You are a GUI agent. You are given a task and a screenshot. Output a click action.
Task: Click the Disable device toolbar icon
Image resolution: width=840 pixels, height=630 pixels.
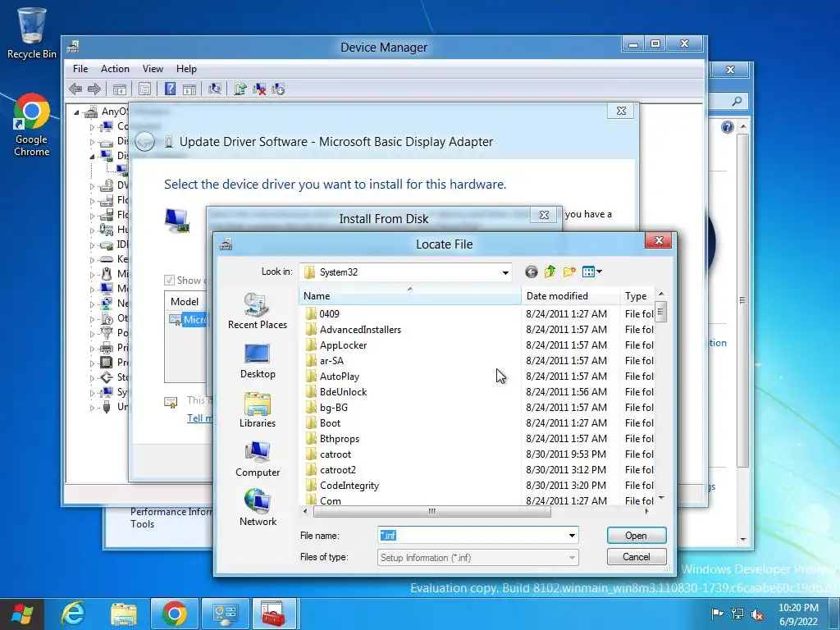click(278, 89)
